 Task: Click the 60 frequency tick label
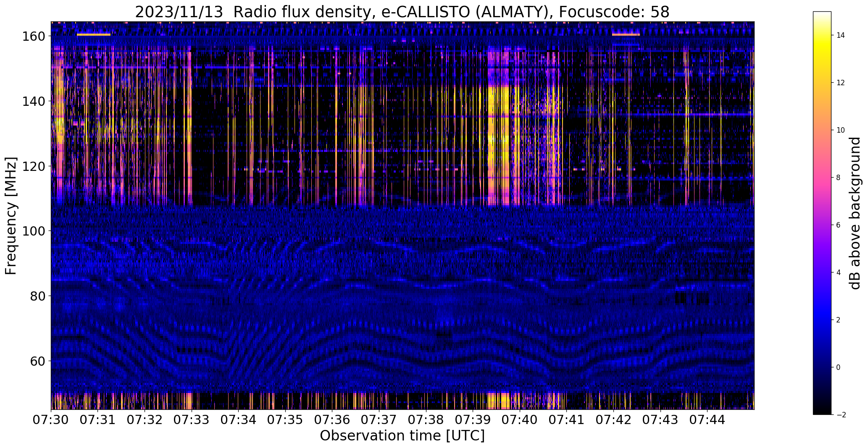38,361
